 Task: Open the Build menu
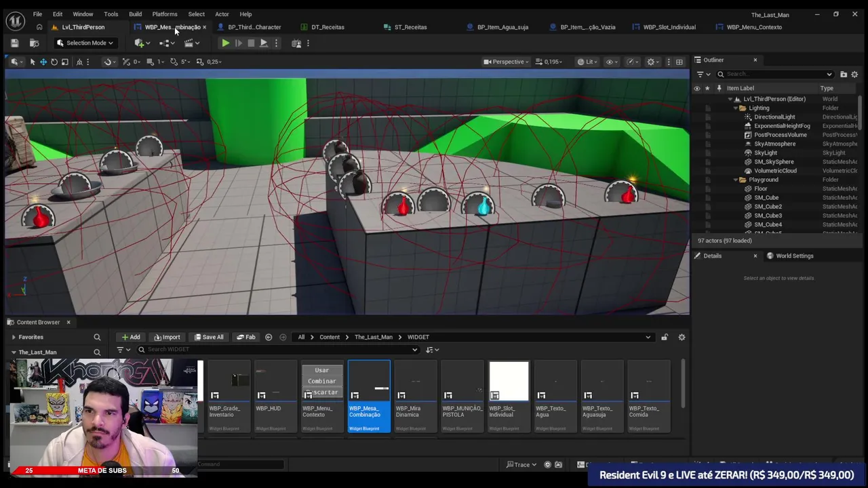point(135,14)
